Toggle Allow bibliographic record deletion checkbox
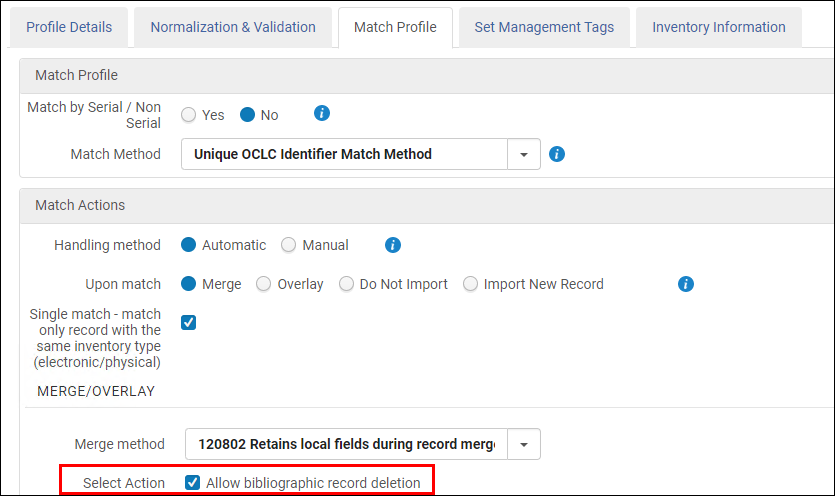The image size is (835, 496). coord(192,483)
